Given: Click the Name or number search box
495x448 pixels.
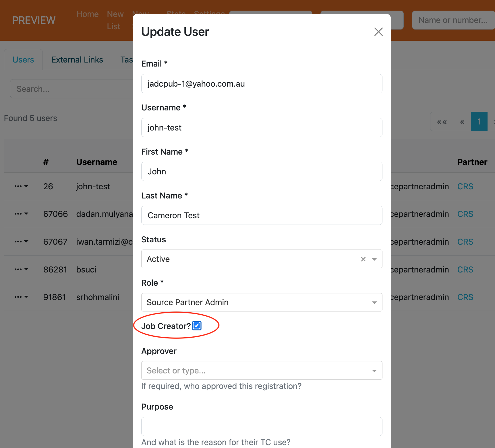Looking at the screenshot, I should pos(453,20).
